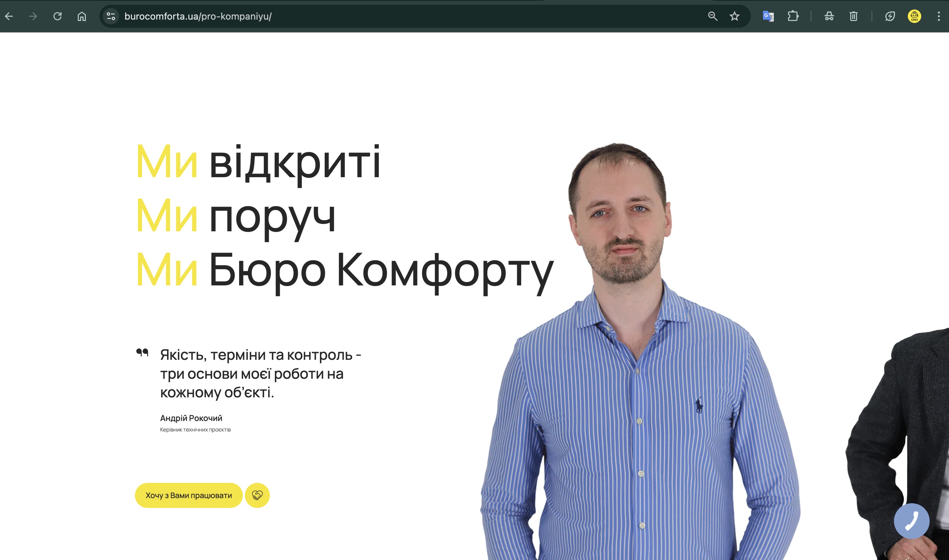
Task: Go to the browser home page
Action: 82,16
